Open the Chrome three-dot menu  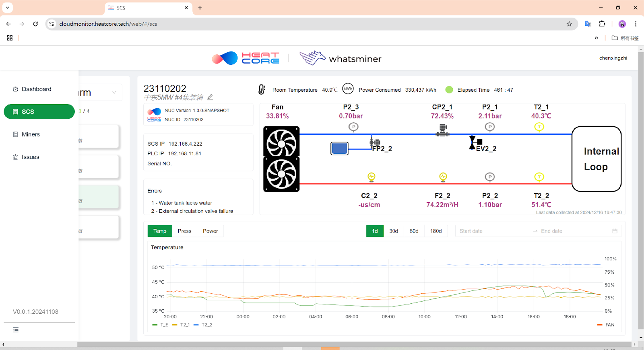[x=636, y=24]
